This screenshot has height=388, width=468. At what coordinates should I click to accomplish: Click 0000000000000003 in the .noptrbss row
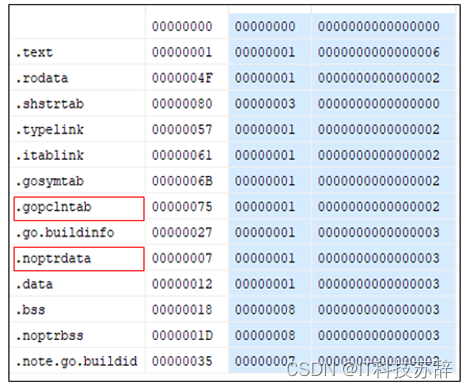click(379, 336)
